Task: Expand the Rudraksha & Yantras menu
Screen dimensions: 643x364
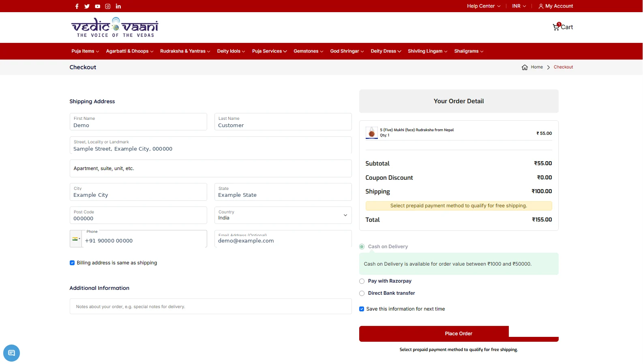Action: (185, 51)
